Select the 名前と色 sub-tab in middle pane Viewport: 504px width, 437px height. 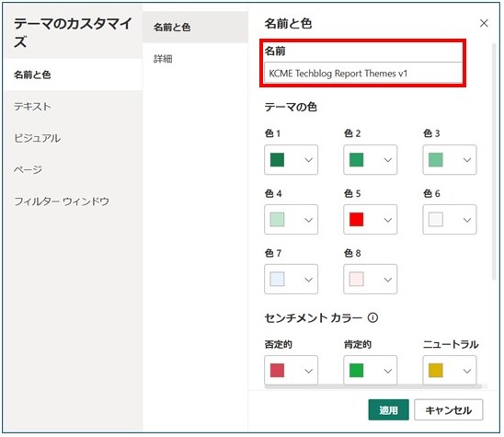coord(195,28)
